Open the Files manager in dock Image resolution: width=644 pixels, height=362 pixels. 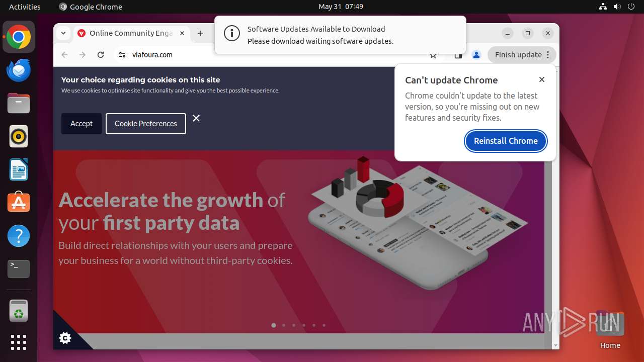(x=19, y=103)
